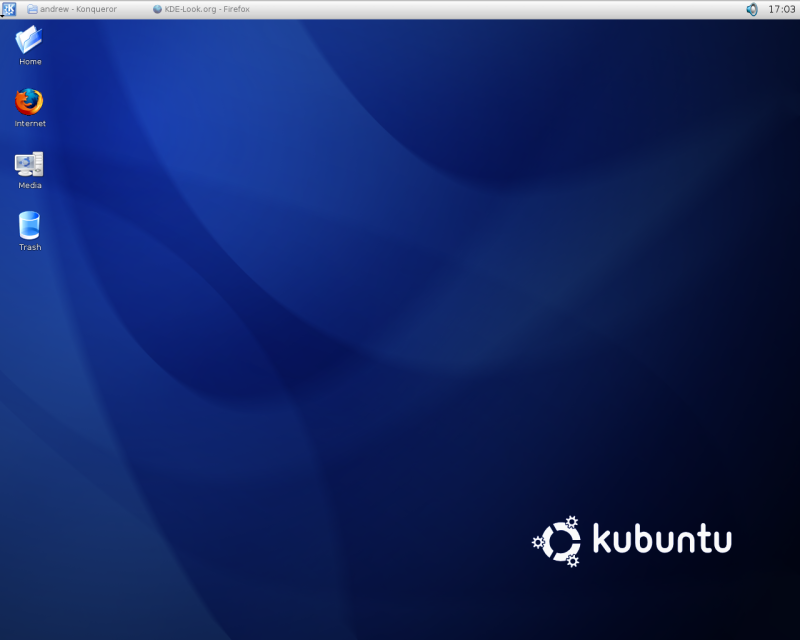Open the KDE K menu launcher
Screen dimensions: 800x640
tap(9, 9)
